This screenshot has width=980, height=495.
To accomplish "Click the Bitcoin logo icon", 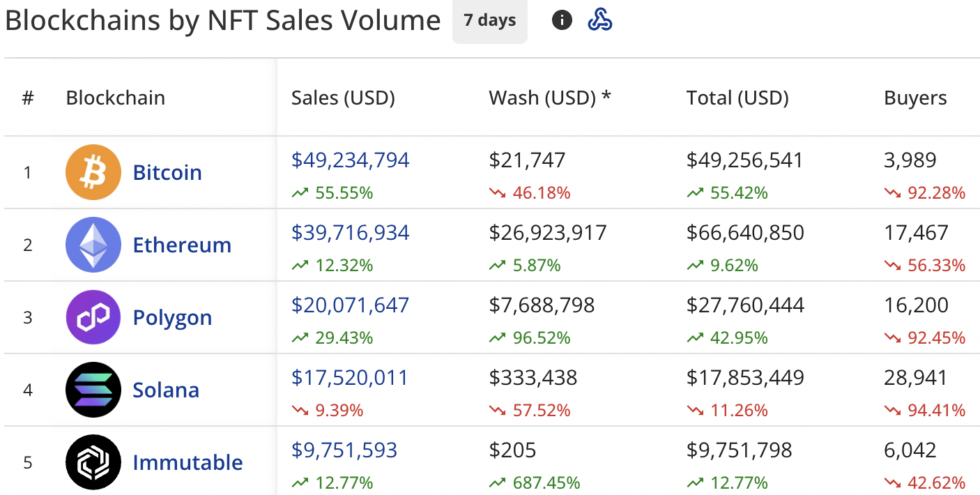I will pyautogui.click(x=93, y=172).
